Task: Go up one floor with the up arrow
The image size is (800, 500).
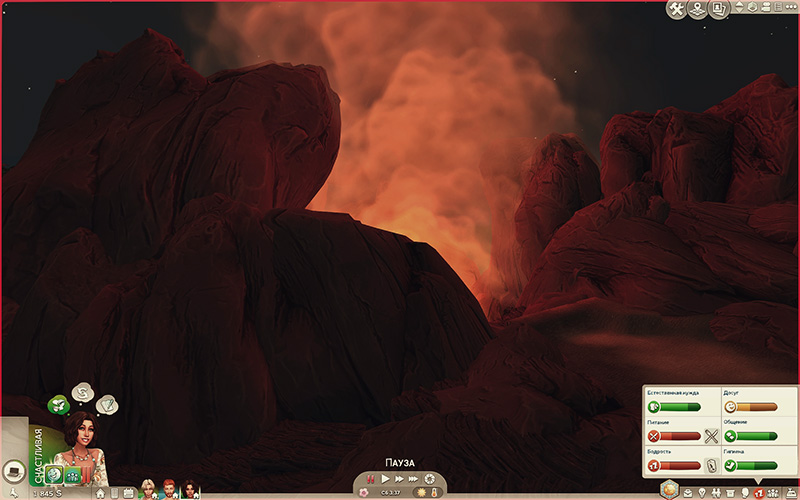Action: 740,4
